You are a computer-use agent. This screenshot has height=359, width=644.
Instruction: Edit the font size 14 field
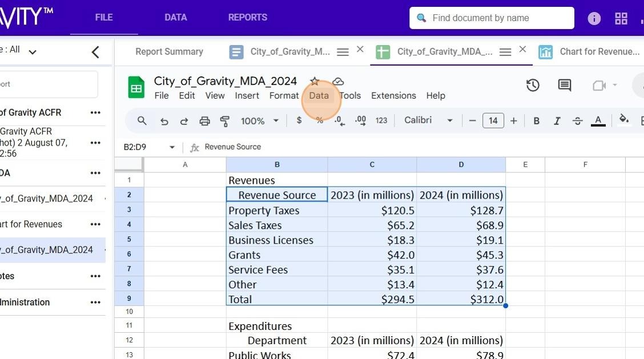[x=493, y=121]
